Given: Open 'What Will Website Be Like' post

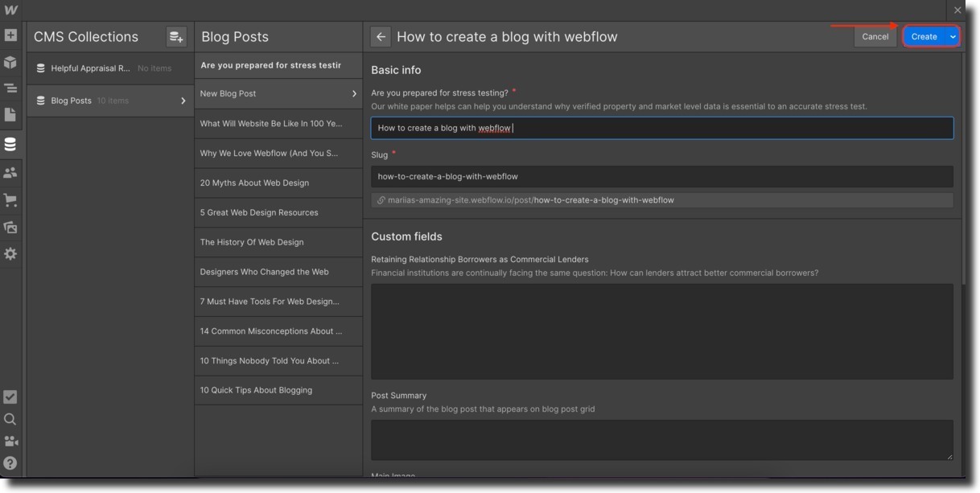Looking at the screenshot, I should [278, 124].
